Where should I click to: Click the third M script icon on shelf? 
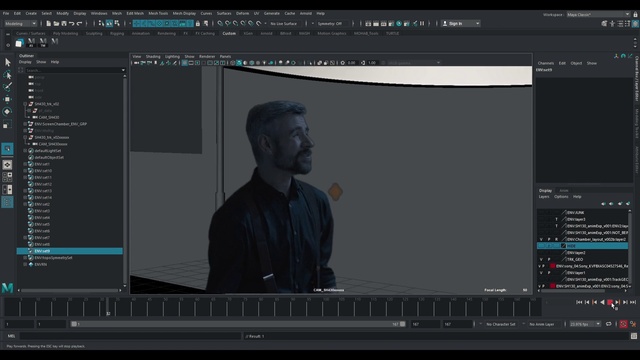click(55, 42)
